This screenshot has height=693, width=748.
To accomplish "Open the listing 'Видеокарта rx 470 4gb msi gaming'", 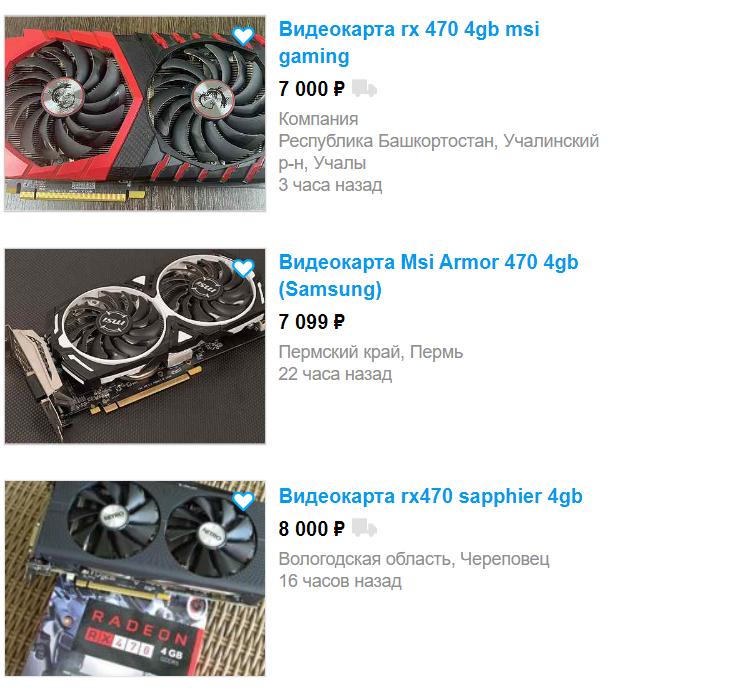I will click(x=409, y=43).
